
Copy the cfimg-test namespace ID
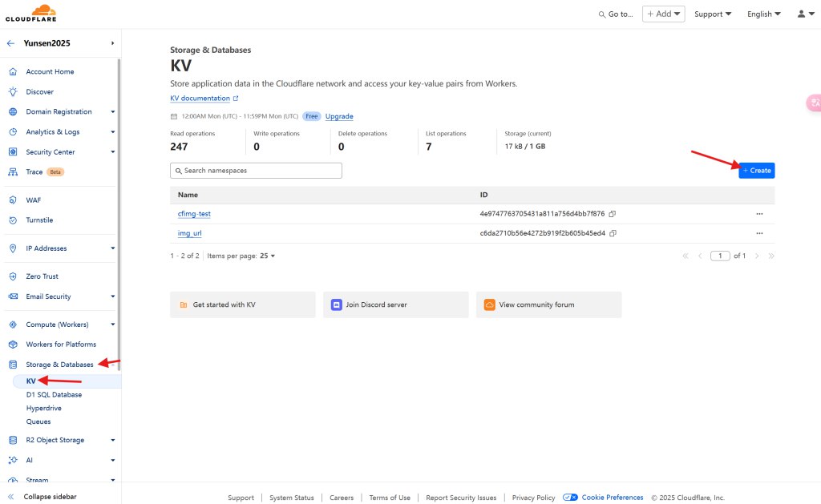click(612, 214)
